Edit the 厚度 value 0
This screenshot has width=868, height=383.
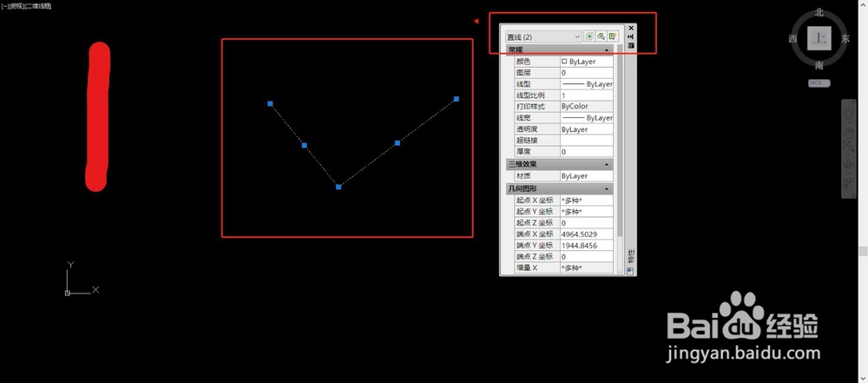586,151
